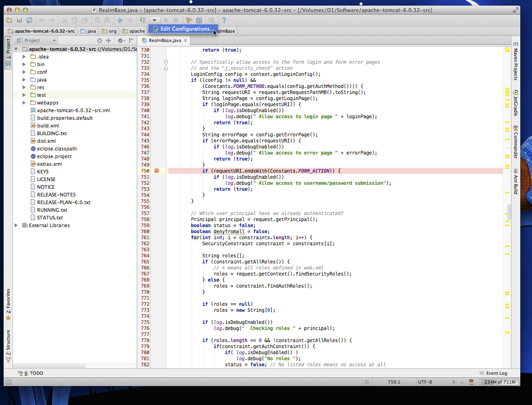Select eclipse.classpath file
532x405 pixels.
point(57,149)
